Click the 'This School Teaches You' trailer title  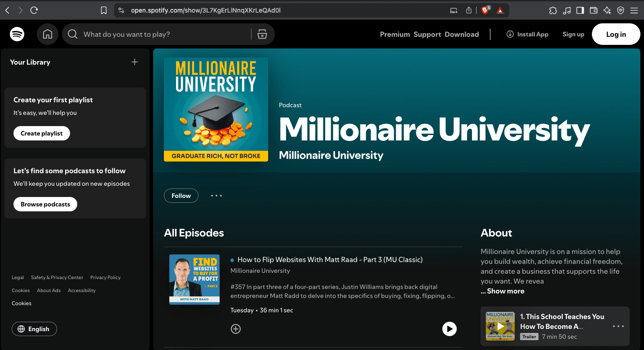[x=562, y=321]
